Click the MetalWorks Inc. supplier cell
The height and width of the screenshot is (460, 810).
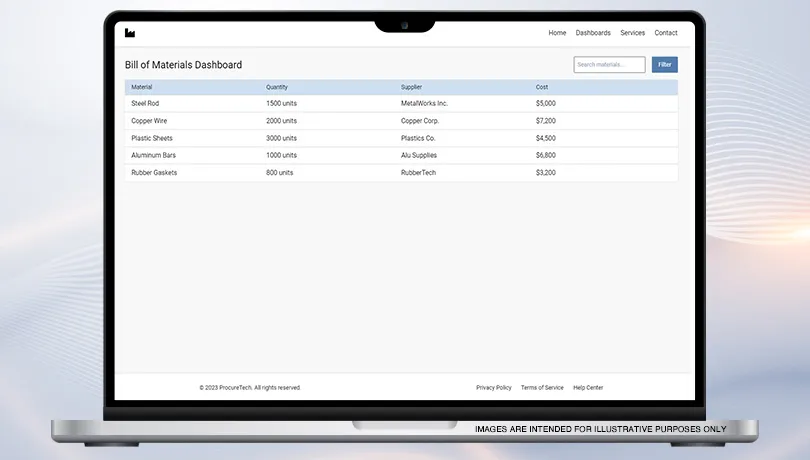coord(424,103)
